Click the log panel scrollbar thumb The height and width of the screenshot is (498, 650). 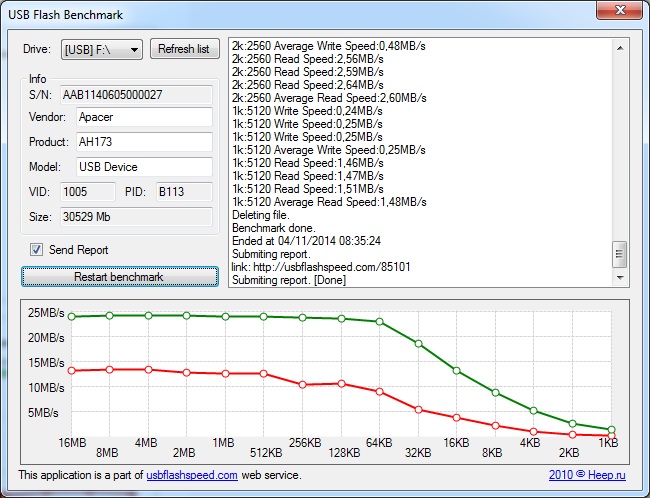click(620, 254)
